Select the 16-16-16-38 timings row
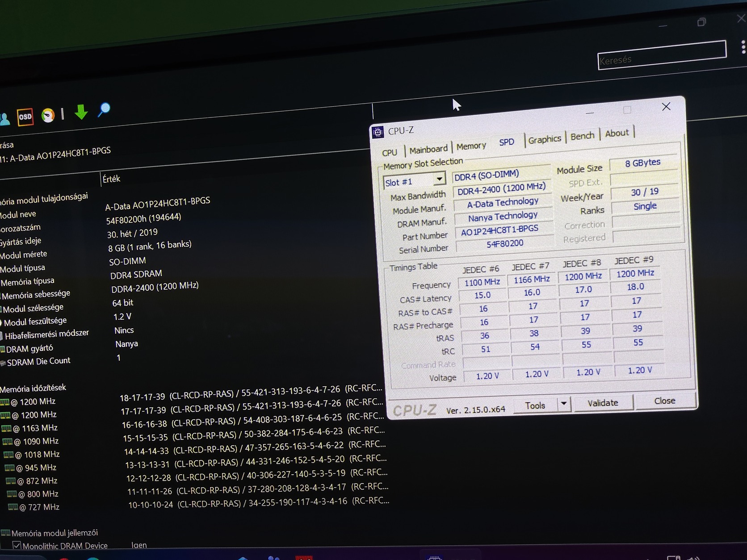The image size is (747, 560). coord(253,420)
